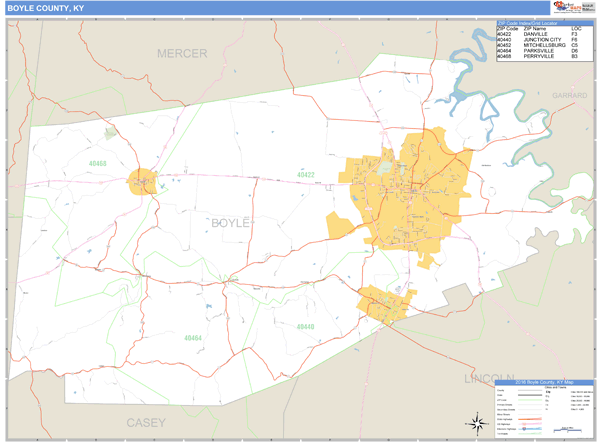The image size is (600, 442).
Task: Select the MITCHELLSBURG row in ZIP index
Action: pos(545,45)
